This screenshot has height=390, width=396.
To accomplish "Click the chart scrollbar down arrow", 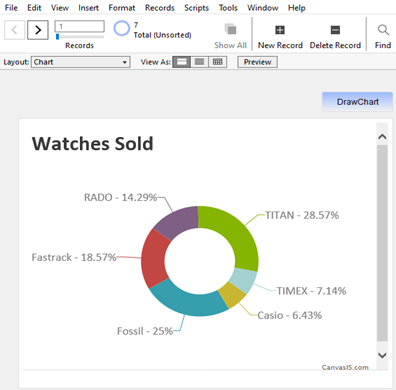I will pos(382,355).
